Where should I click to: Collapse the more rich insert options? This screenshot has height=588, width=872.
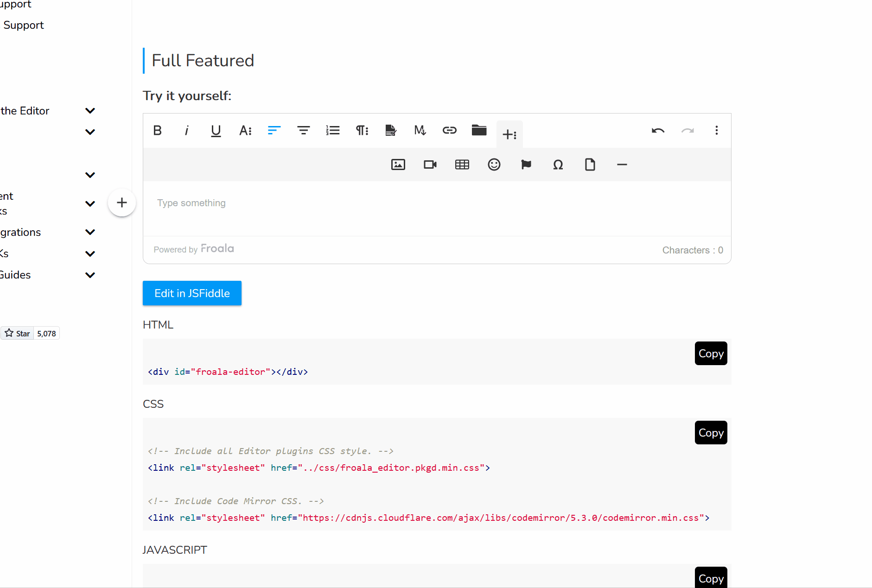[x=509, y=134]
